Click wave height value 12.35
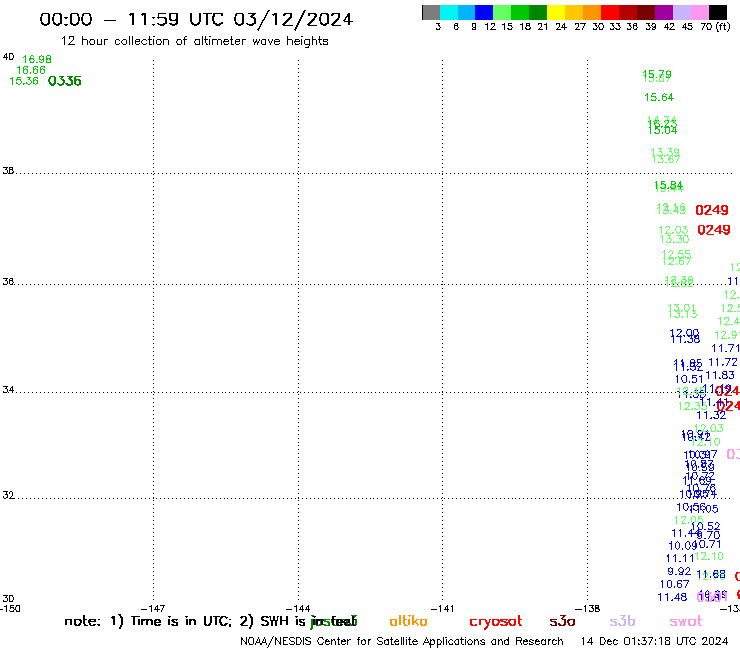 point(692,406)
